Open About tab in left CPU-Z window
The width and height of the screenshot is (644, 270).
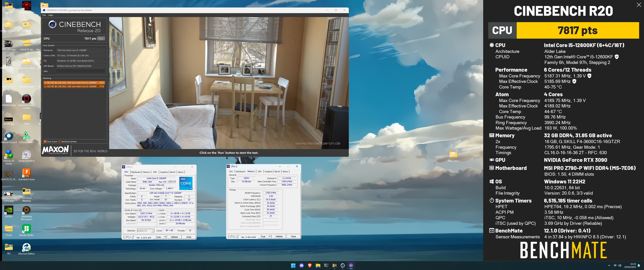click(x=181, y=172)
